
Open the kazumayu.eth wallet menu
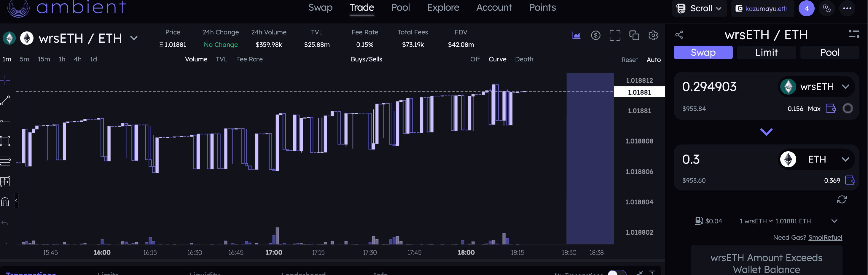point(762,8)
